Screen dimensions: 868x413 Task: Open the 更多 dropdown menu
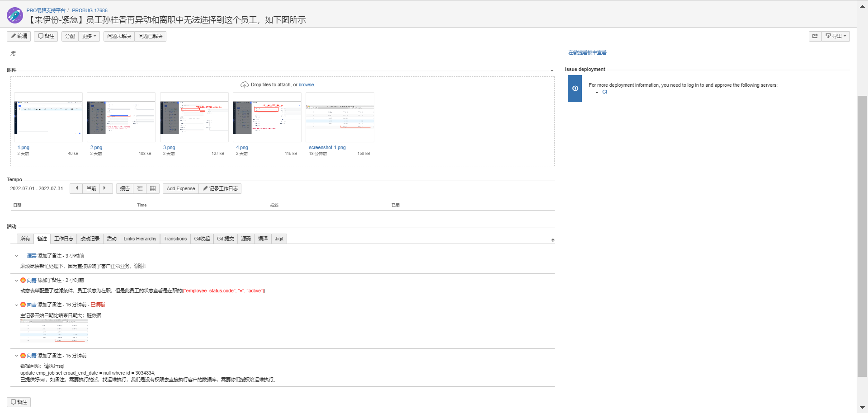(x=89, y=36)
